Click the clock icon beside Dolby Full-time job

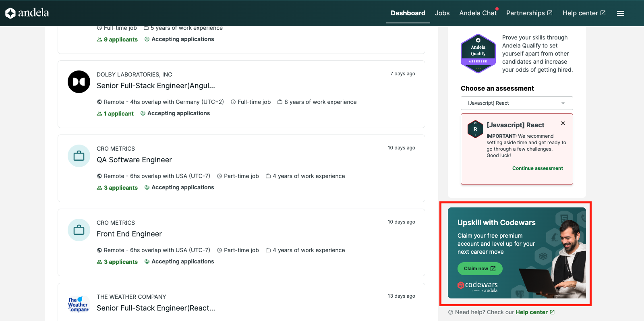click(233, 102)
